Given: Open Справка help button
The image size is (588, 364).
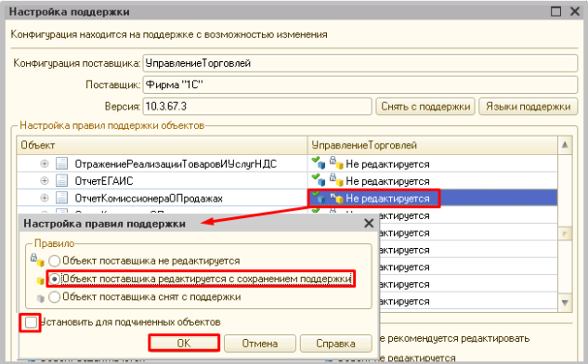Looking at the screenshot, I should (x=335, y=344).
